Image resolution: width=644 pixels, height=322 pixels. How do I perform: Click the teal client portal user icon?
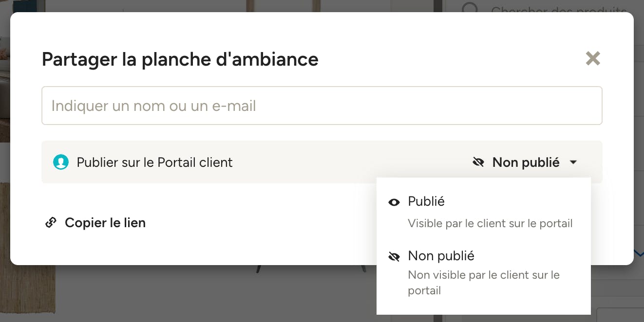[x=61, y=162]
